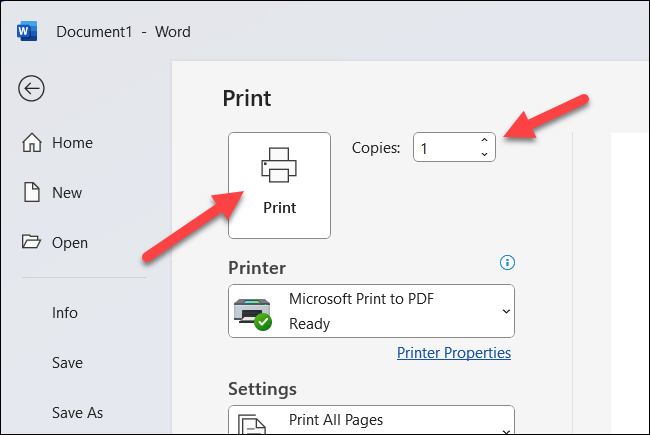This screenshot has height=435, width=650.
Task: Click the Microsoft Print to PDF printer icon
Action: pos(253,311)
